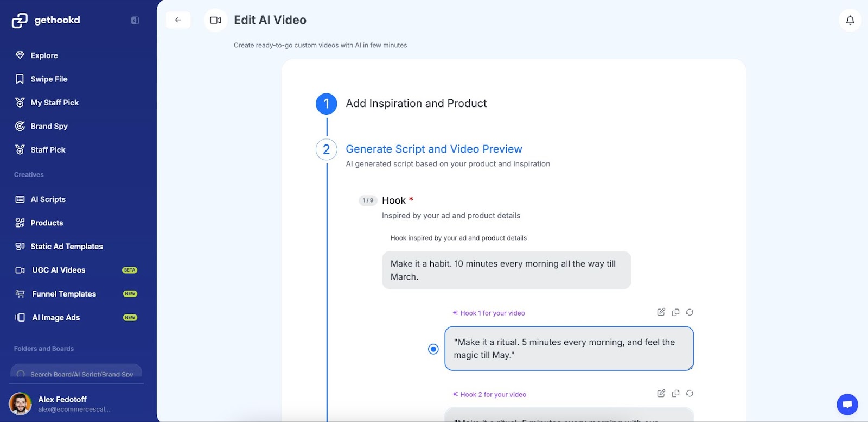Copy Hook 1 script text
This screenshot has width=868, height=422.
click(x=675, y=312)
